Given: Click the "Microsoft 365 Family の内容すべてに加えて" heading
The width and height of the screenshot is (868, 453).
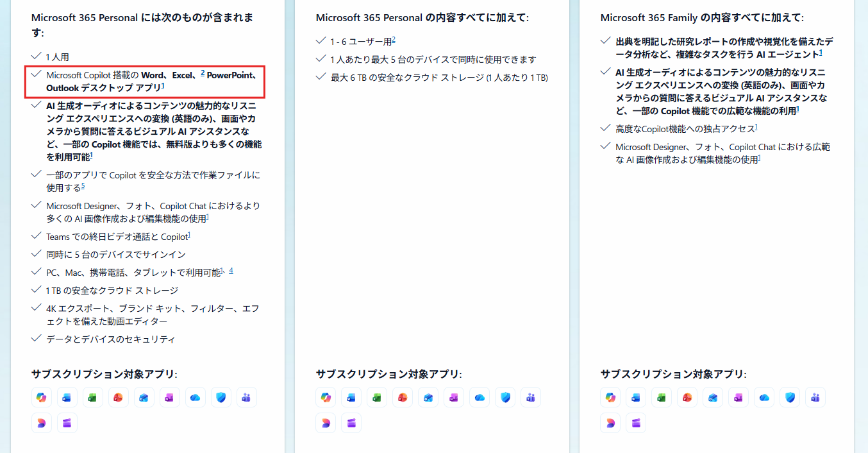Looking at the screenshot, I should click(702, 18).
